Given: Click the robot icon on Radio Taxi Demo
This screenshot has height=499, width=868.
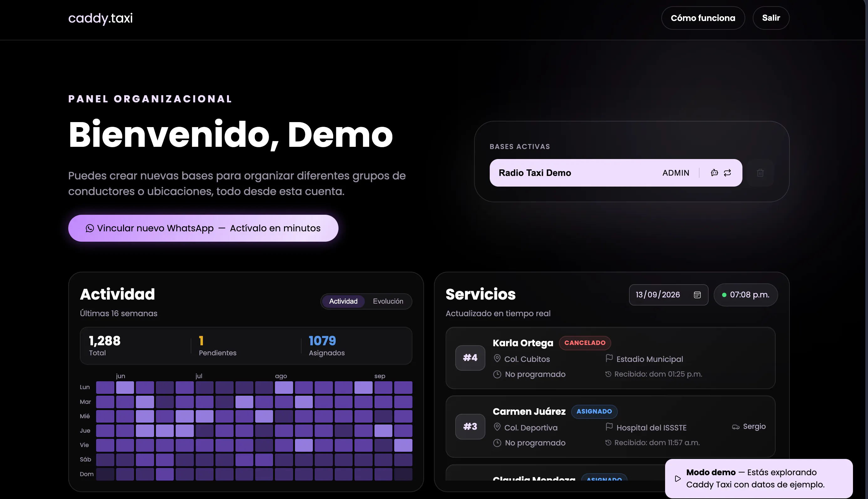Looking at the screenshot, I should click(x=715, y=173).
